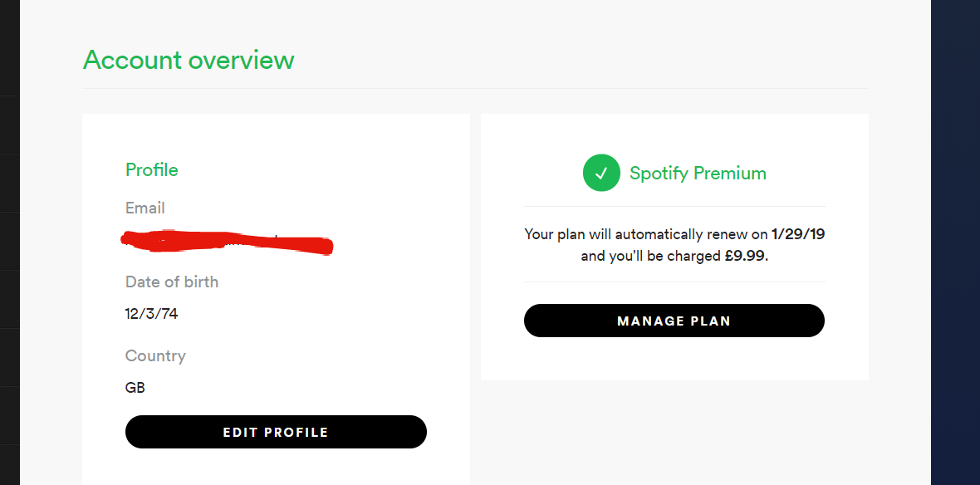
Task: Click the 1/29/19 renewal date text
Action: coord(798,234)
